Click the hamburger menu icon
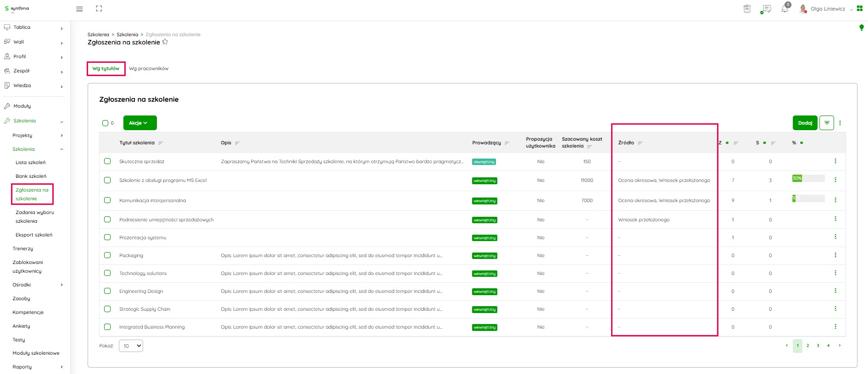This screenshot has width=868, height=374. click(79, 9)
